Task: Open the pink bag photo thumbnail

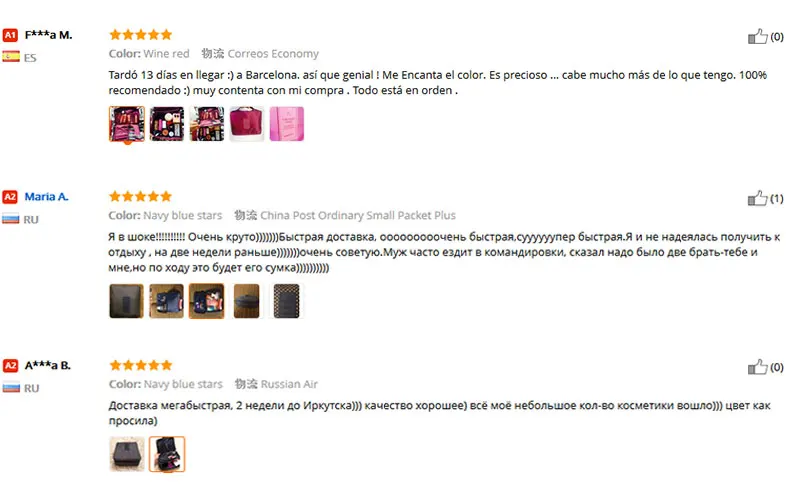Action: point(287,124)
